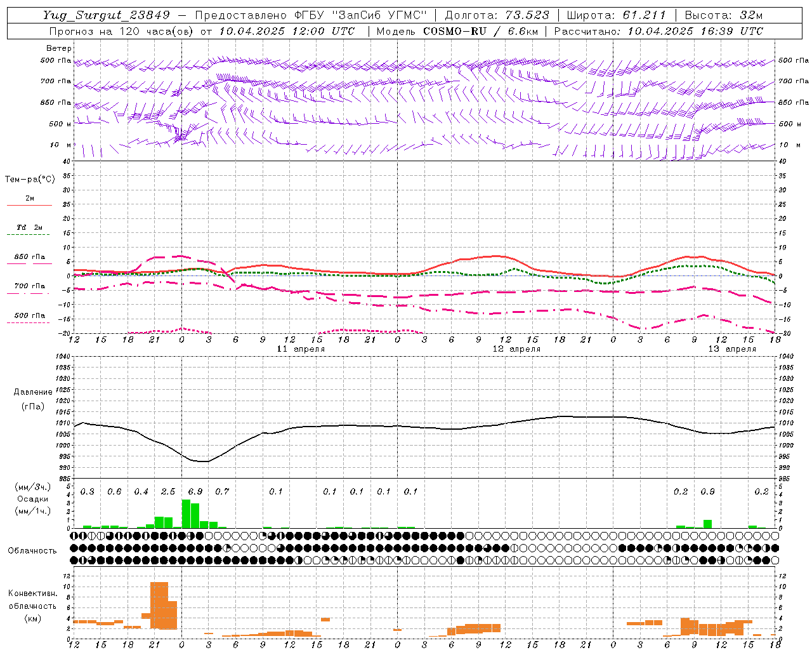Screen dimensions: 812x650
Task: Click the 0.6 precipitation total value
Action: click(x=114, y=492)
